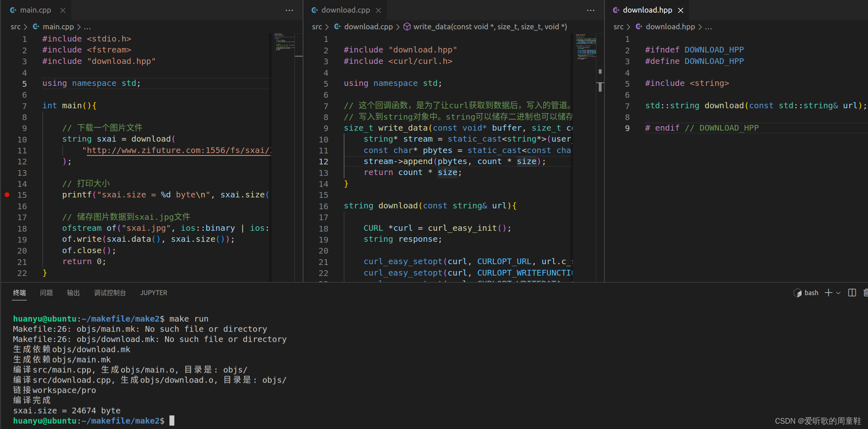Screen dimensions: 868x429
Task: Open more actions menu in main.cpp editor
Action: tap(289, 10)
